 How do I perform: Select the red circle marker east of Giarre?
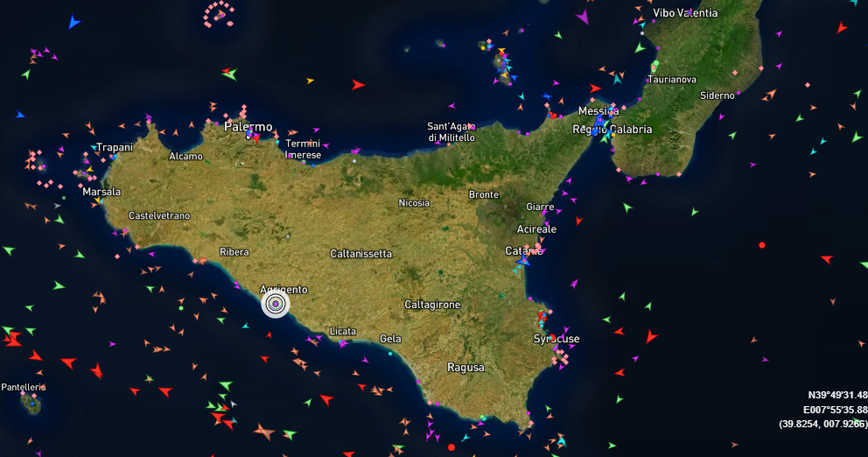pyautogui.click(x=762, y=245)
